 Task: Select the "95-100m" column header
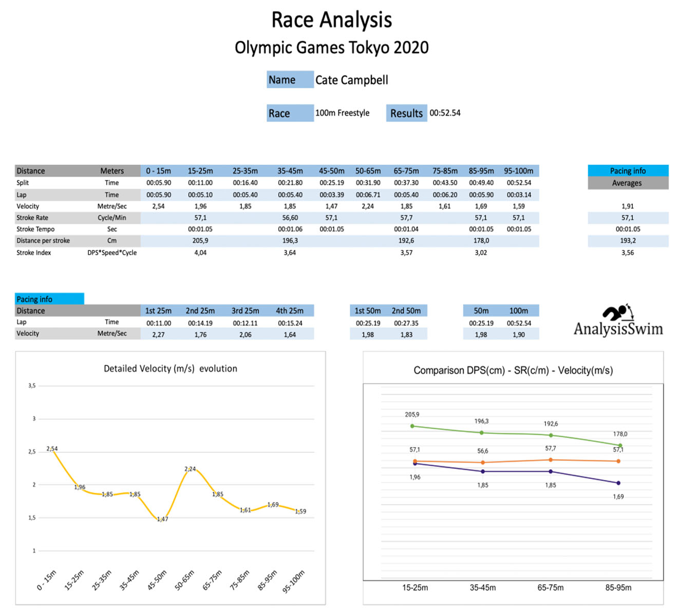coord(518,171)
